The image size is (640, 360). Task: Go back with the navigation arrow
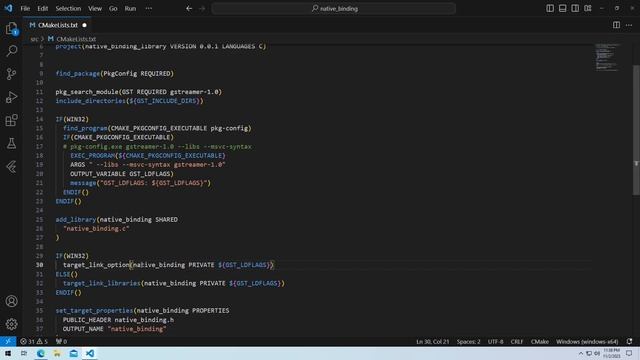tap(189, 8)
